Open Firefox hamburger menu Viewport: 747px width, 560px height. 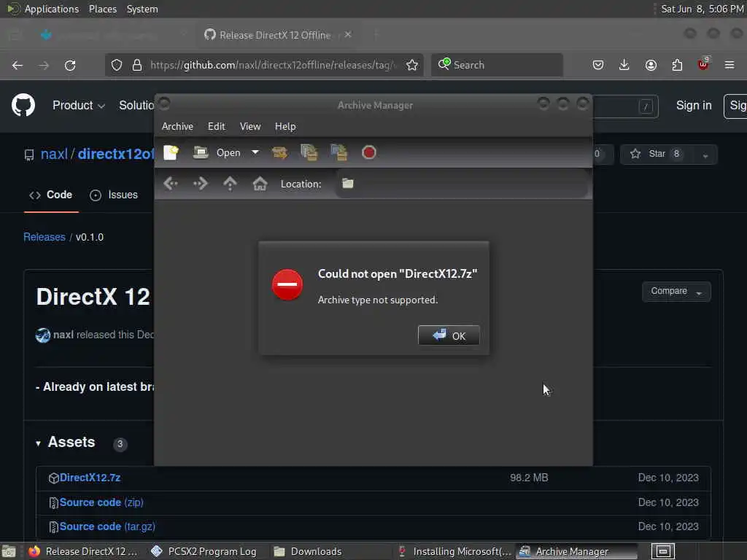click(x=729, y=65)
